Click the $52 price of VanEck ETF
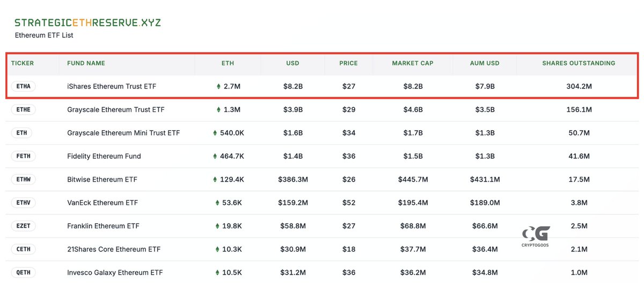This screenshot has height=291, width=644. 349,203
